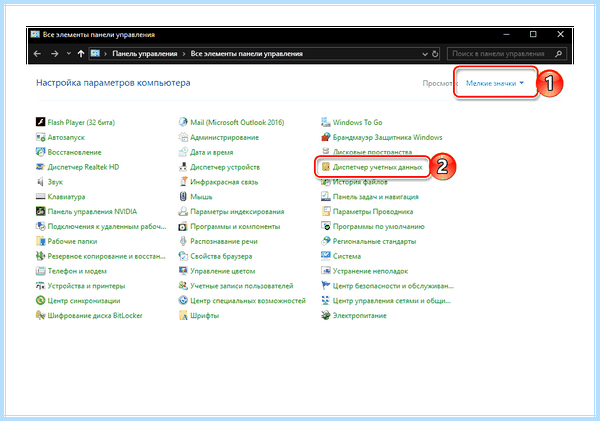Open the Шрифты fonts icon
Viewport: 600px width, 421px height.
pyautogui.click(x=183, y=315)
